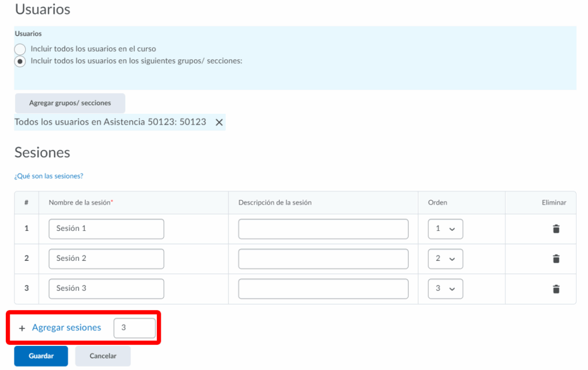Remove Sesión 3 using the trash icon
This screenshot has width=588, height=370.
pyautogui.click(x=555, y=289)
